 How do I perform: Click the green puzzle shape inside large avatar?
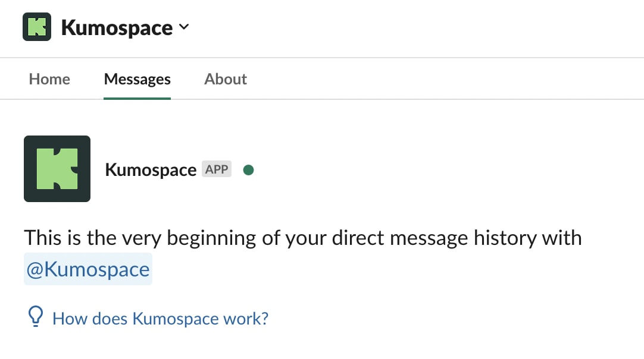pos(57,169)
